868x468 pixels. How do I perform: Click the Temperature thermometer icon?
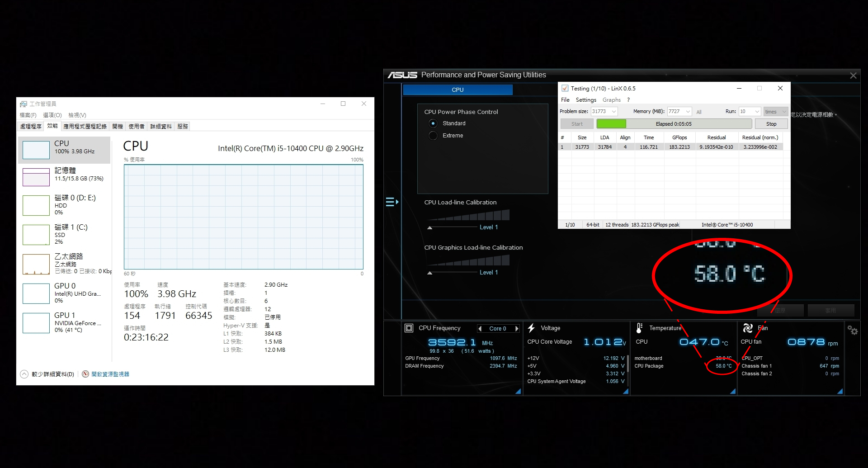tap(639, 328)
